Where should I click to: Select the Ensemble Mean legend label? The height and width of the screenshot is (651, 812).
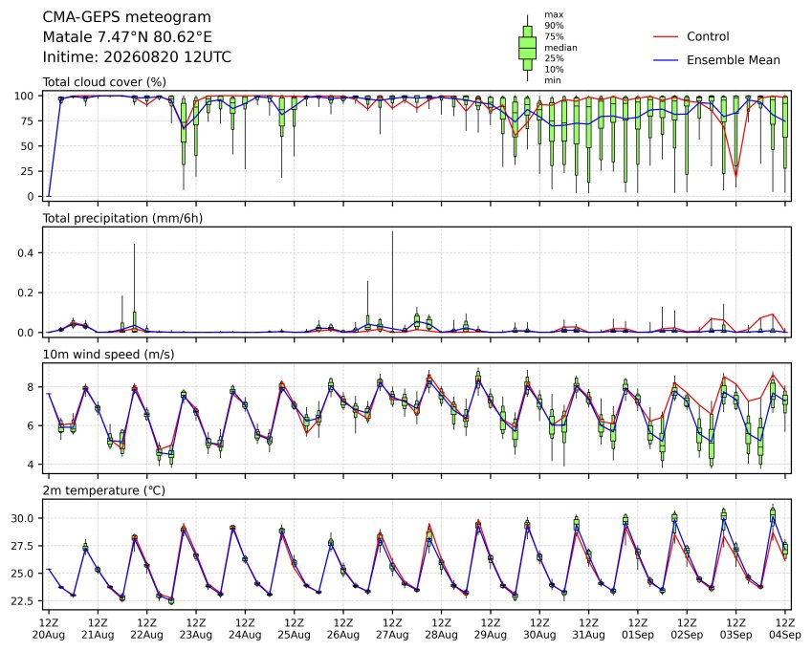(x=734, y=60)
